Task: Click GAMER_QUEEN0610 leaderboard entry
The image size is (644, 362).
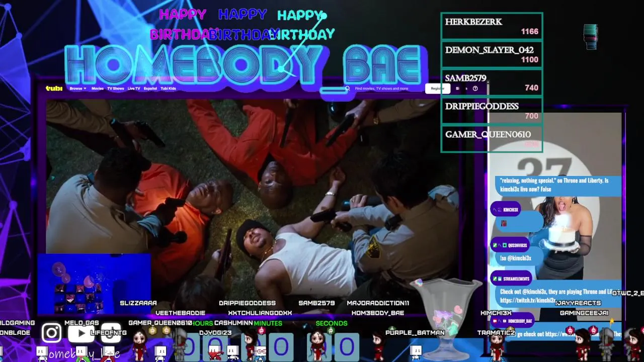Action: (x=492, y=138)
